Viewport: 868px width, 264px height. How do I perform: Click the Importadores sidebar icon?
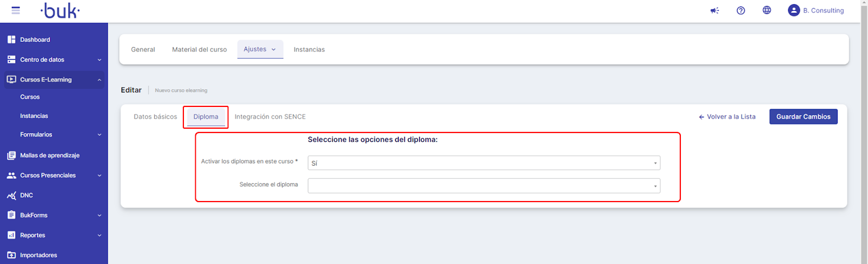click(11, 255)
